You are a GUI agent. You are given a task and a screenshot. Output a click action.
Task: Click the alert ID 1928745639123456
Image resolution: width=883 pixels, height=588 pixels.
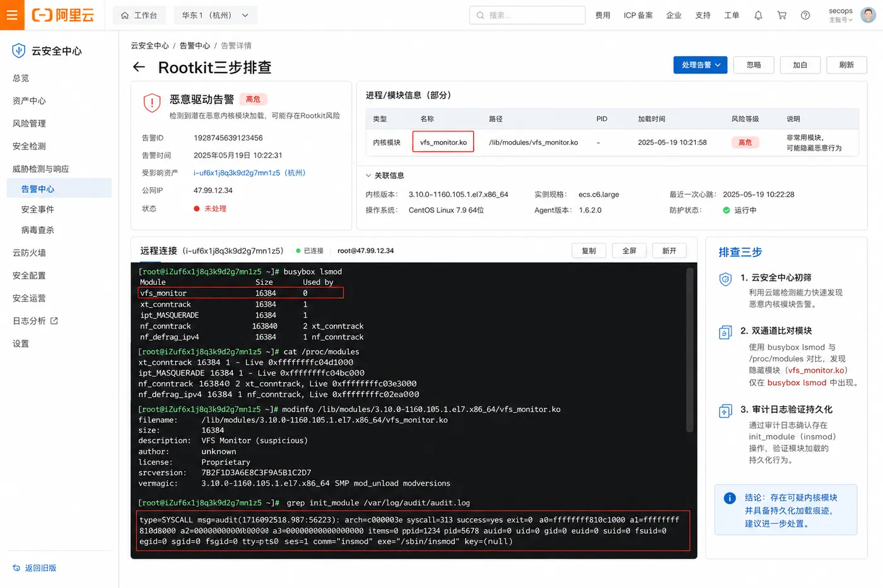[228, 138]
